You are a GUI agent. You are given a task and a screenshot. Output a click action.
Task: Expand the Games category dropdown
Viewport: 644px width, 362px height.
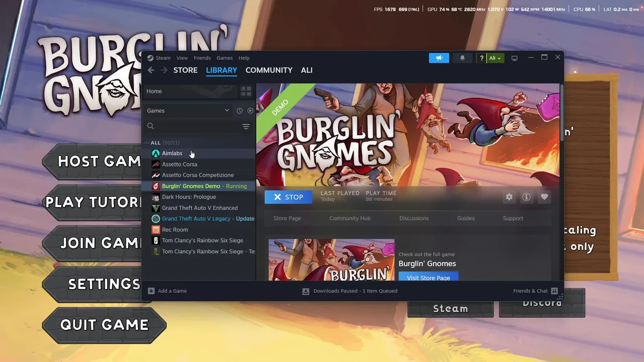click(188, 111)
